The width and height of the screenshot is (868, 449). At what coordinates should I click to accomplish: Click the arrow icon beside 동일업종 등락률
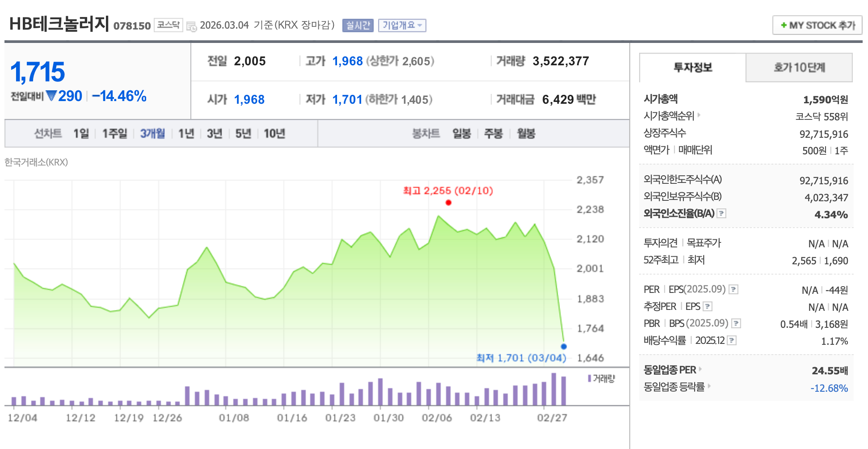coord(709,385)
